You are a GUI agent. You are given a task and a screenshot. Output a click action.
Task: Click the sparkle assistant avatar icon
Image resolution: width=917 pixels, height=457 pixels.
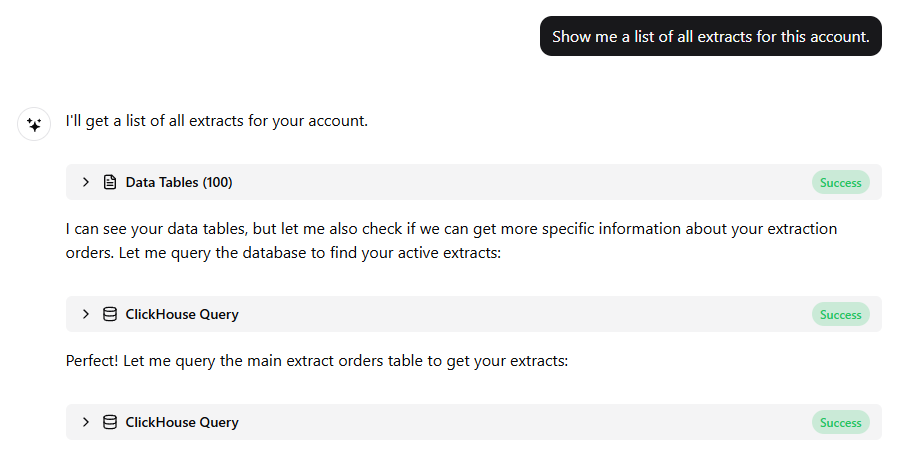tap(34, 124)
